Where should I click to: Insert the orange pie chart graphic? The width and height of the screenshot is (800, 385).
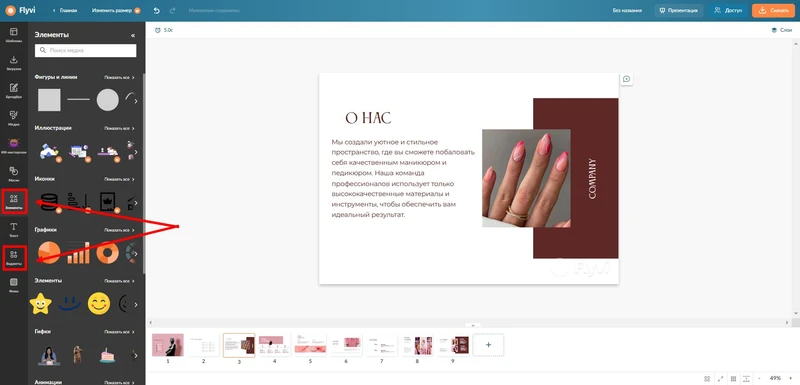49,253
